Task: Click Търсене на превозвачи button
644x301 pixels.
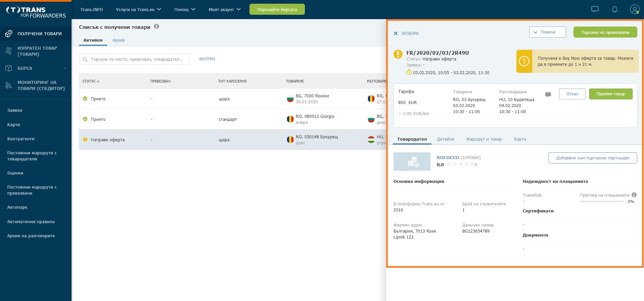Action: 605,32
